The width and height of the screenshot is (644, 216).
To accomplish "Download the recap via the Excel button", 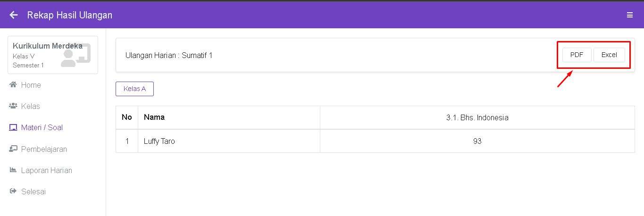I will [x=609, y=55].
